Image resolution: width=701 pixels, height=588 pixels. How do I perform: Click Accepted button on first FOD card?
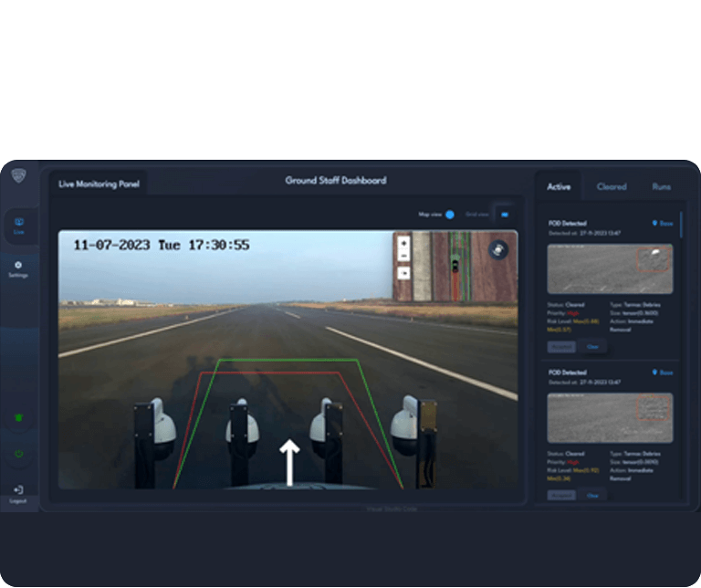(561, 347)
